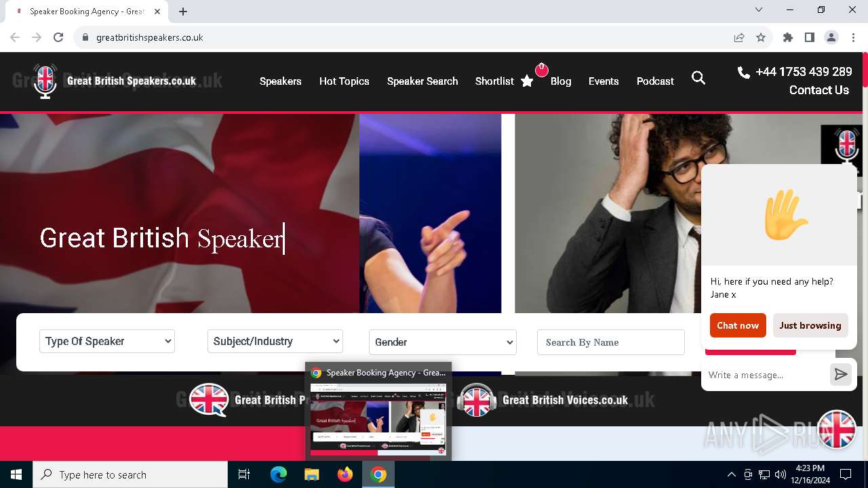Image resolution: width=868 pixels, height=488 pixels.
Task: Click the Great British Speakers microphone logo
Action: click(x=45, y=81)
